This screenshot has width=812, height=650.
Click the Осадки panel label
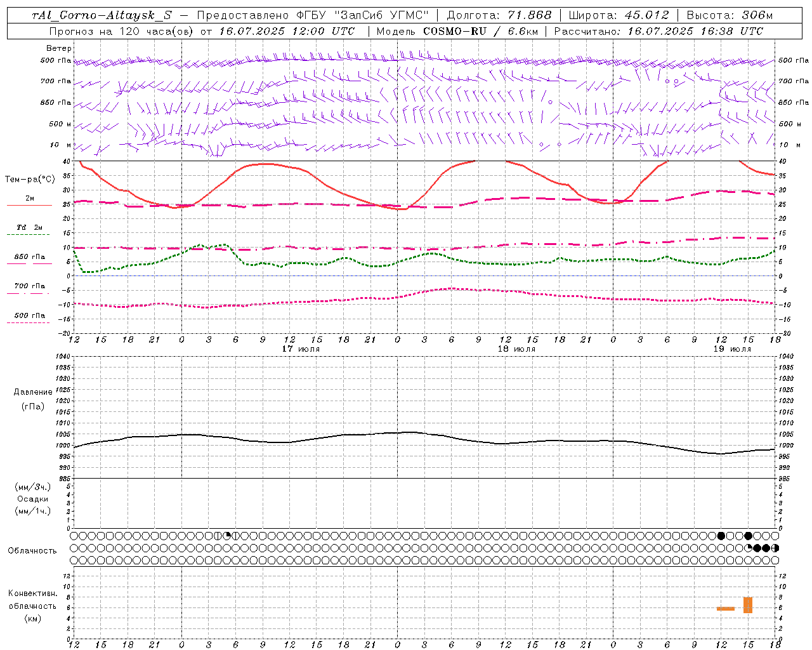click(x=33, y=499)
